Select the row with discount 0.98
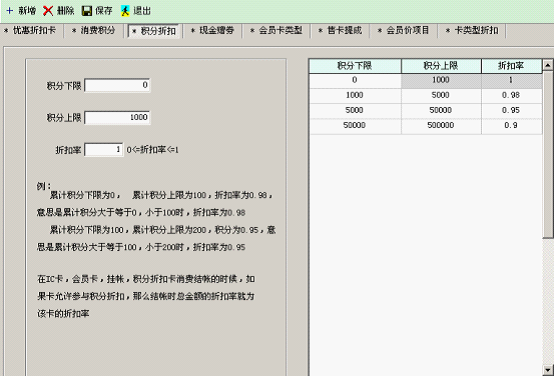 point(425,96)
